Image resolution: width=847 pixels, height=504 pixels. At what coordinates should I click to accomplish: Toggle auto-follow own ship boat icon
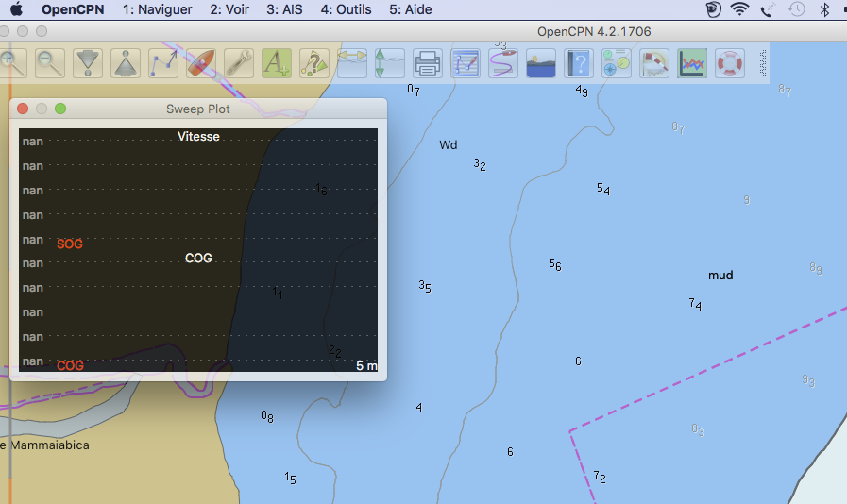201,63
